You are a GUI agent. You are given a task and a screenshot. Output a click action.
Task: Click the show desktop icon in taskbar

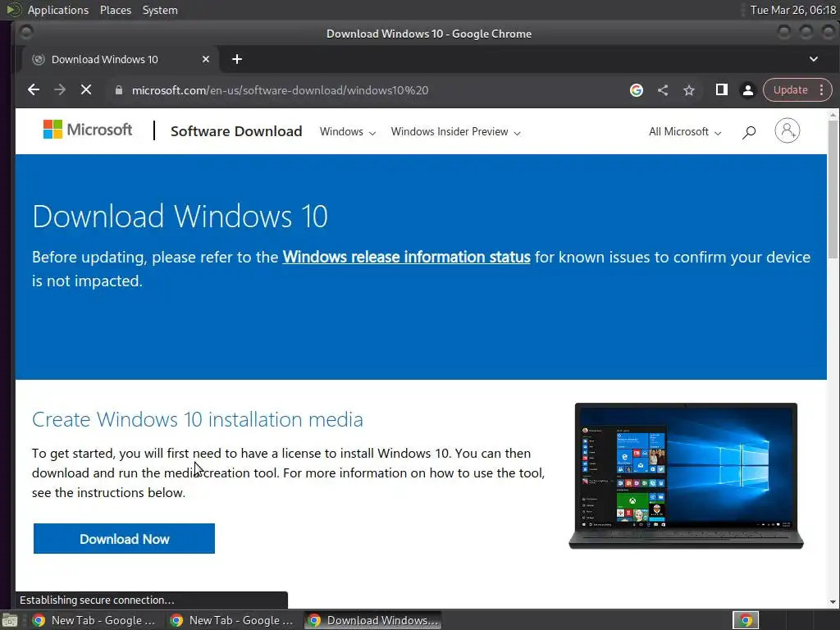[10, 620]
